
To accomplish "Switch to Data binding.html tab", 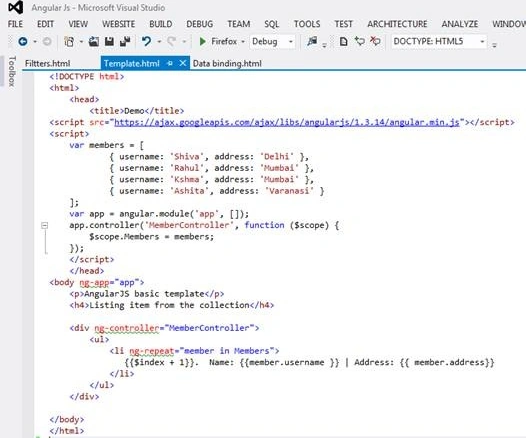I will 227,63.
